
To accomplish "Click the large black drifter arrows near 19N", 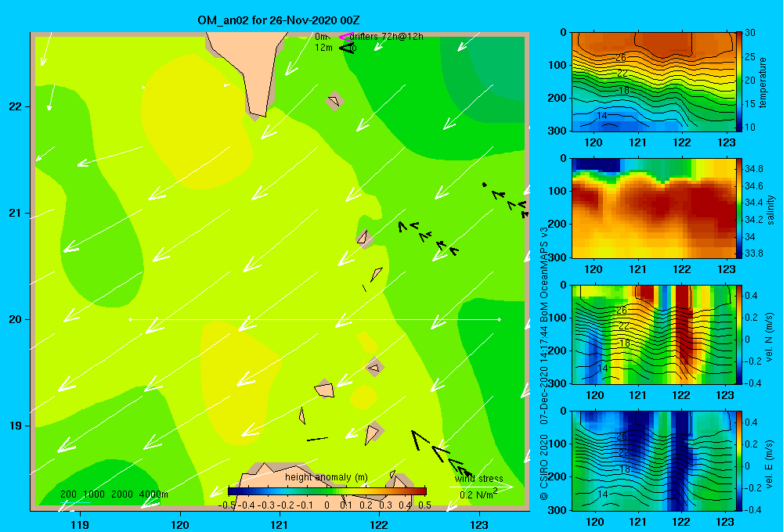I will click(442, 454).
